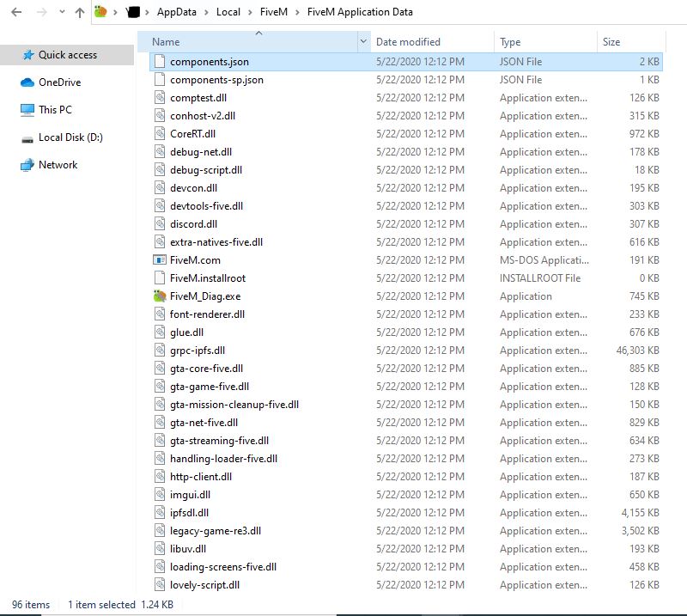Select lovely-script.dll file name

click(204, 585)
